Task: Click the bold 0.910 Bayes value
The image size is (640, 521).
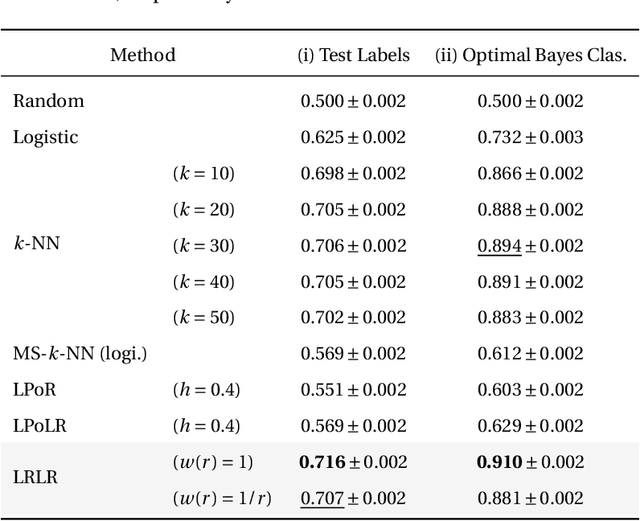Action: [499, 461]
